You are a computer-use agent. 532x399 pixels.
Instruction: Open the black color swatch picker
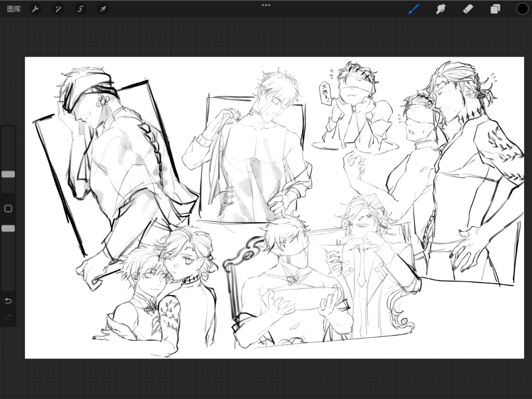522,9
